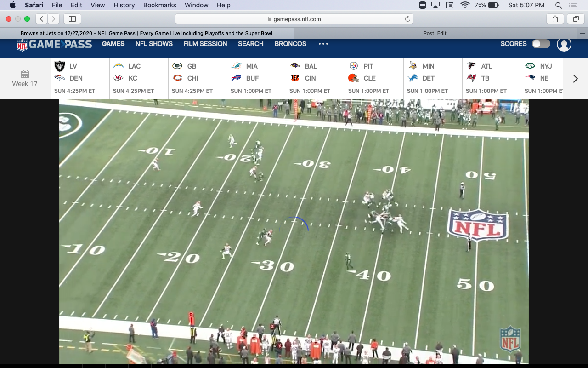The height and width of the screenshot is (368, 588).
Task: Open Spotlight search magnifier icon
Action: tap(559, 5)
